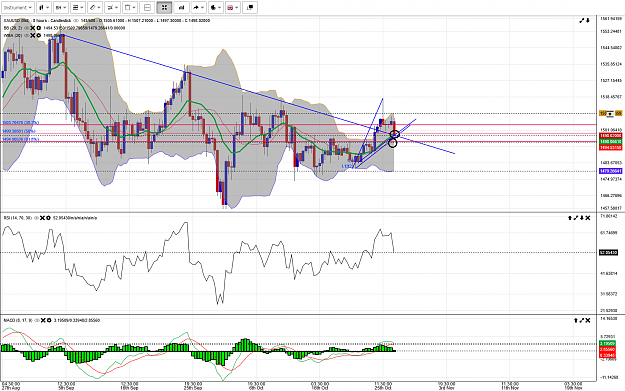Move the MACD panel up
Screen dimensions: 625x391
(x=576, y=320)
